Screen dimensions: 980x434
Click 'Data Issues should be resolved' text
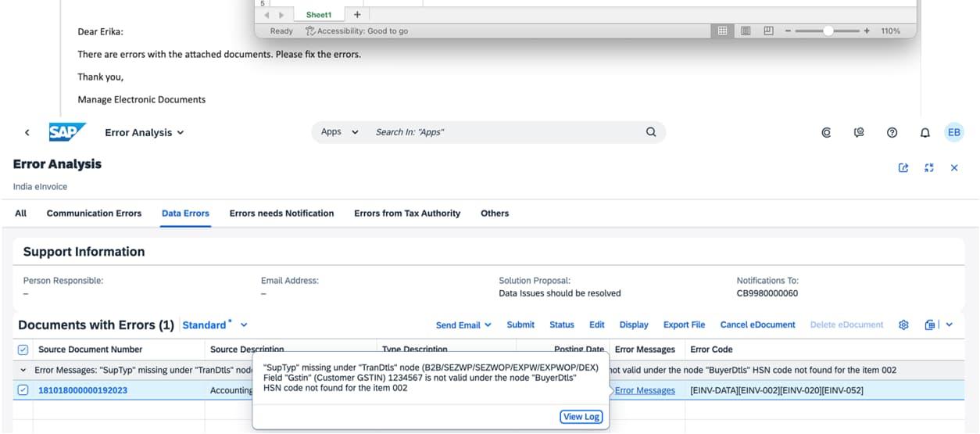click(560, 293)
